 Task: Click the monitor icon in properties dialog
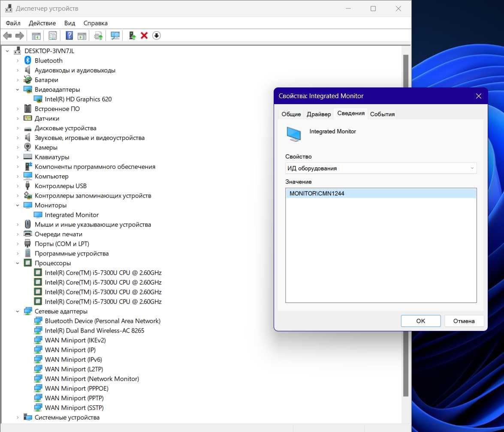(294, 134)
